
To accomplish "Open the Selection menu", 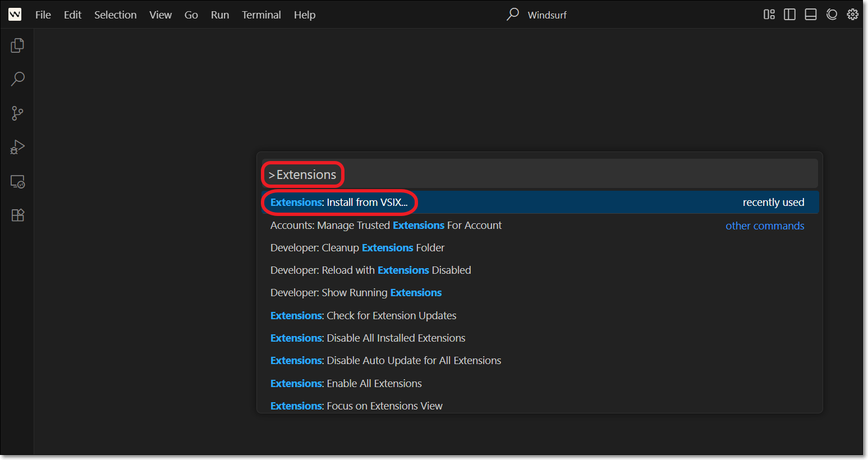I will coord(116,15).
